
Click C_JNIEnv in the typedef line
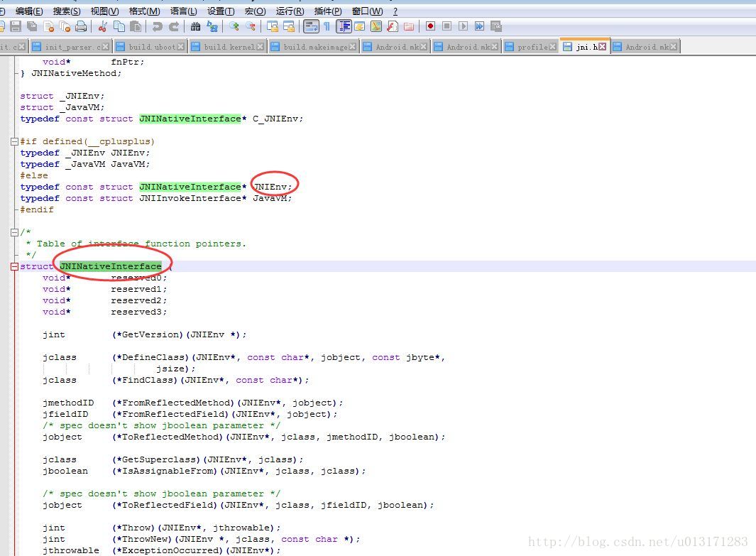click(275, 119)
